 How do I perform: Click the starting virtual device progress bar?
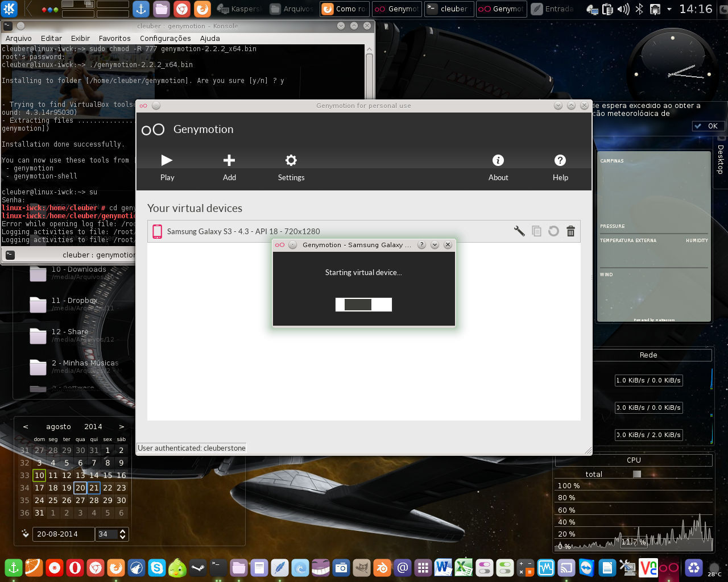[x=363, y=305]
